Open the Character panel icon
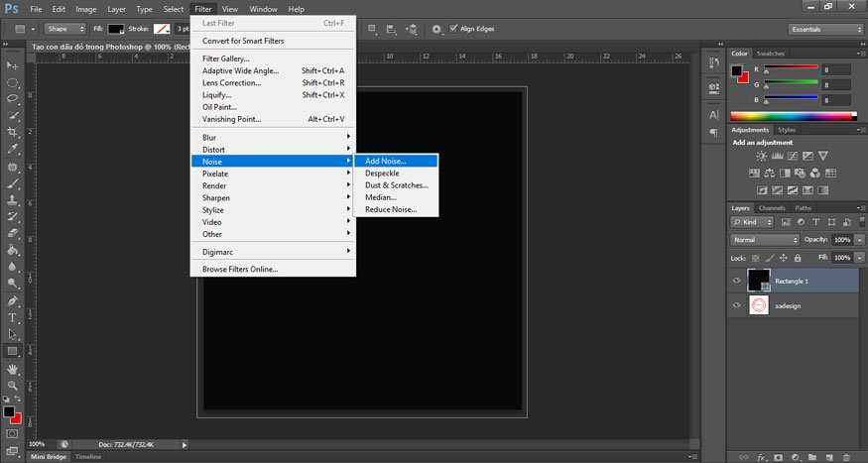868x463 pixels. pyautogui.click(x=714, y=115)
